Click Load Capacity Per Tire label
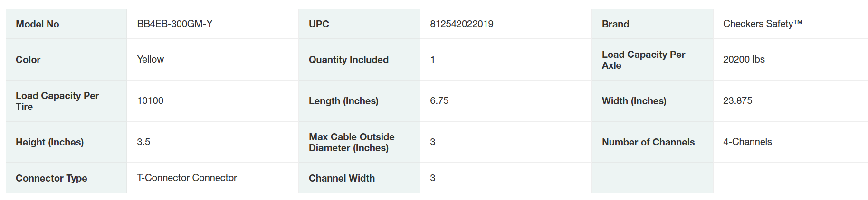The image size is (868, 200). coord(57,101)
